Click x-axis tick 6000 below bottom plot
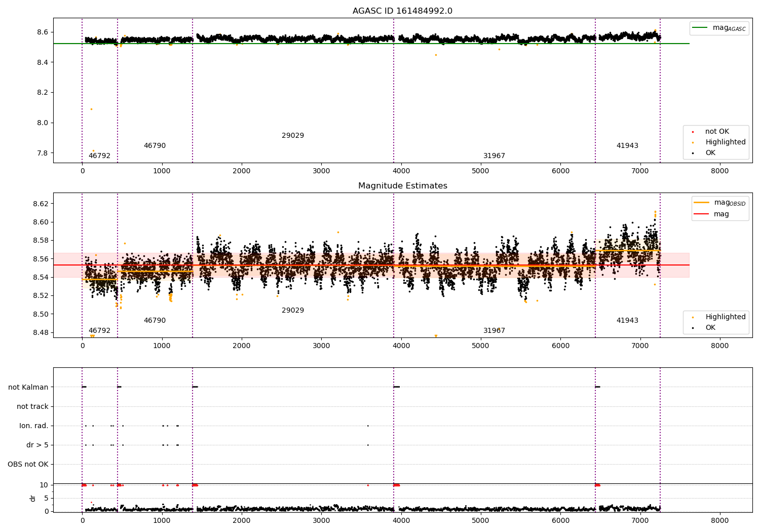The image size is (760, 532). point(560,521)
